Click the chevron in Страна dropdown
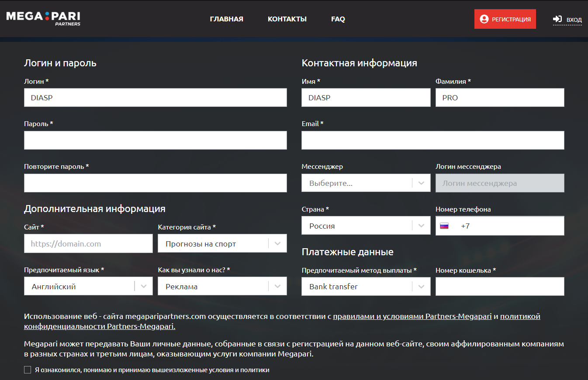This screenshot has width=588, height=380. [x=421, y=226]
